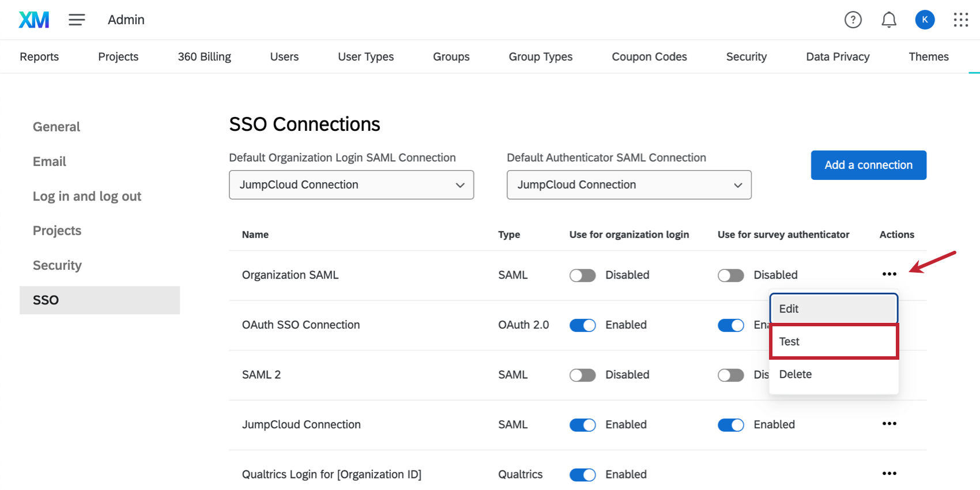Viewport: 980px width, 490px height.
Task: Open the user account avatar K
Action: point(925,20)
